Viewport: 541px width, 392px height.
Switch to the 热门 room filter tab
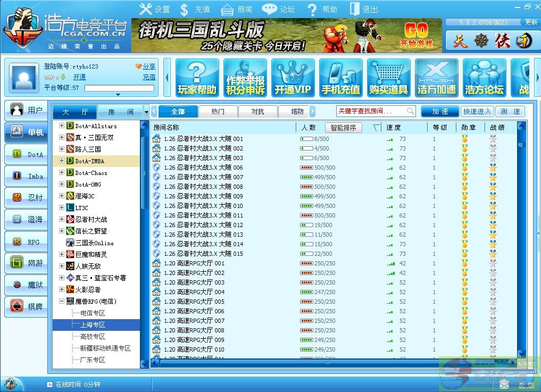(x=218, y=112)
